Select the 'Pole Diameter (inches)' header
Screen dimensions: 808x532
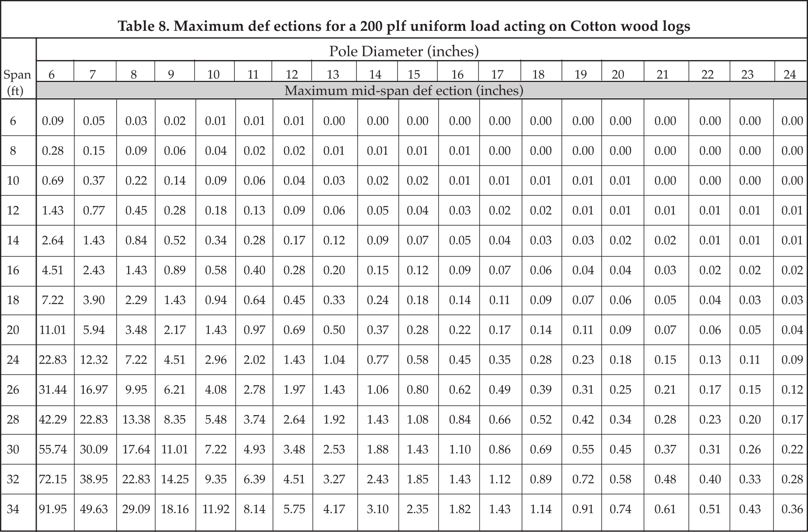404,51
